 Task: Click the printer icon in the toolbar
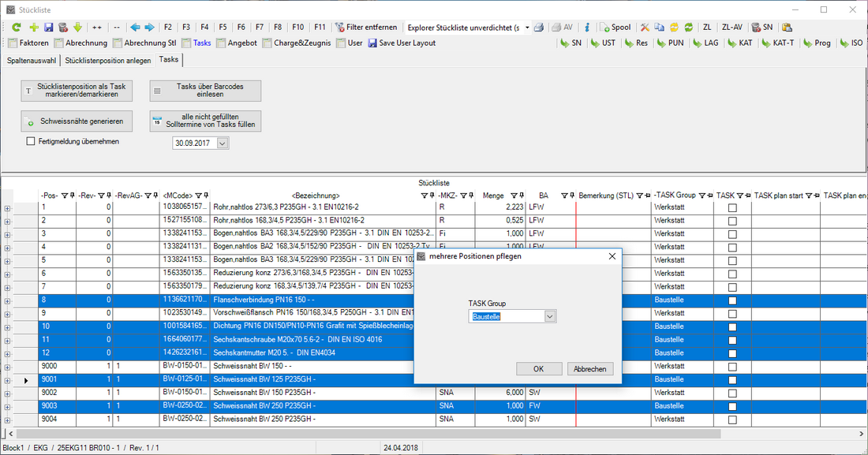click(x=538, y=27)
